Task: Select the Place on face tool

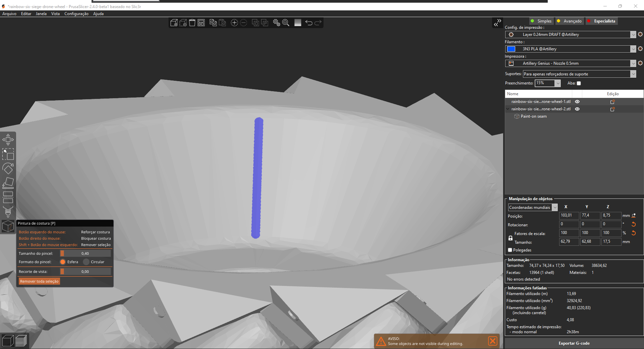Action: 8,183
